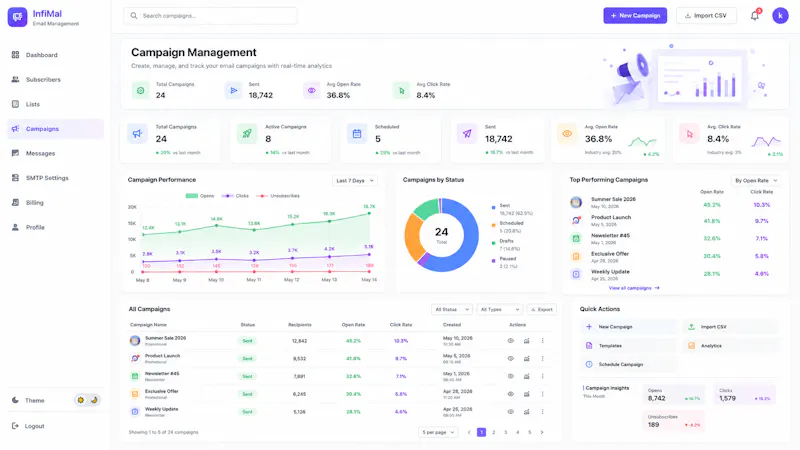The height and width of the screenshot is (450, 800).
Task: Click the Exclusive Offer icon in campaigns table
Action: point(135,394)
